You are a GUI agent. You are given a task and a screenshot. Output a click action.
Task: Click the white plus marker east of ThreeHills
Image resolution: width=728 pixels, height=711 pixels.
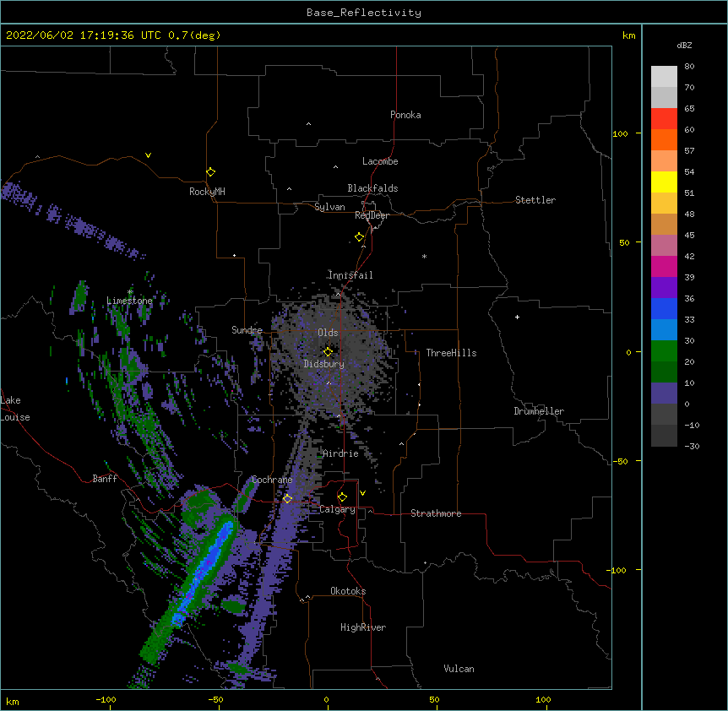[x=517, y=317]
